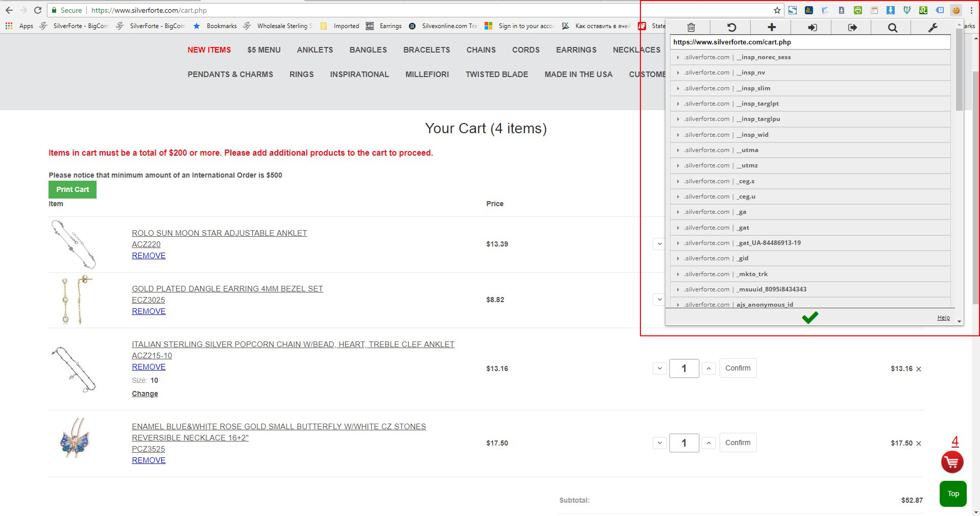This screenshot has width=980, height=516.
Task: Open Help link in cookie editor
Action: click(943, 317)
